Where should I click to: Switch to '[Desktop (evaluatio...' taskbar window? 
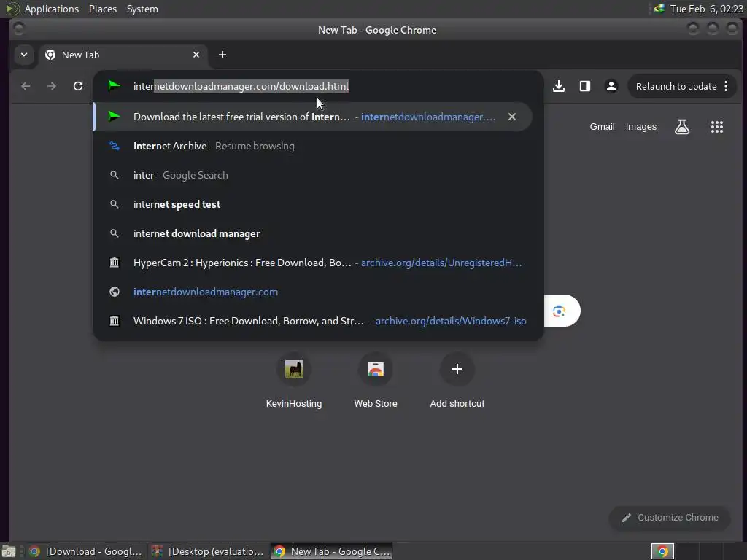(208, 551)
